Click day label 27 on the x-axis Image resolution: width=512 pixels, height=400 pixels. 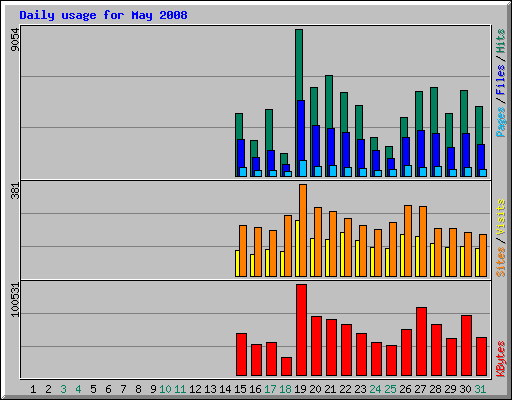pos(420,389)
